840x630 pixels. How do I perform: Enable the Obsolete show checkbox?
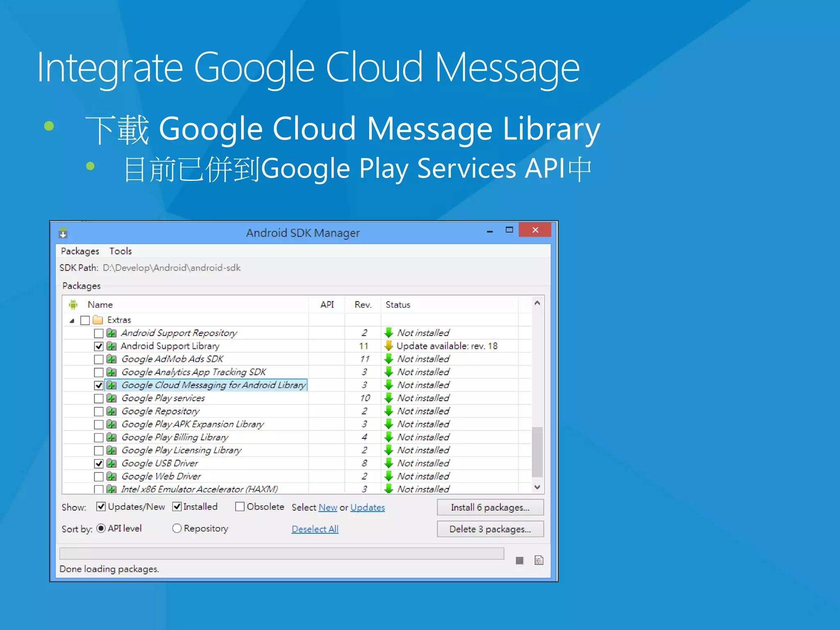pos(240,507)
